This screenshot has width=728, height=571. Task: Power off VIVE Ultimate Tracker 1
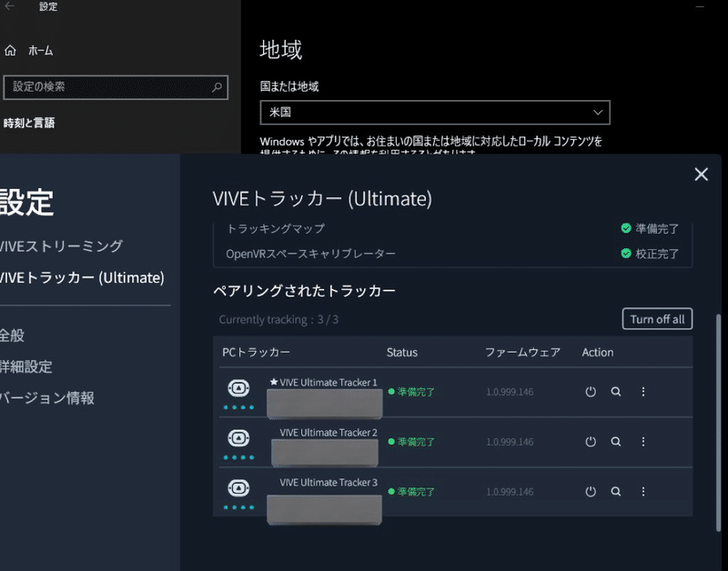click(591, 392)
